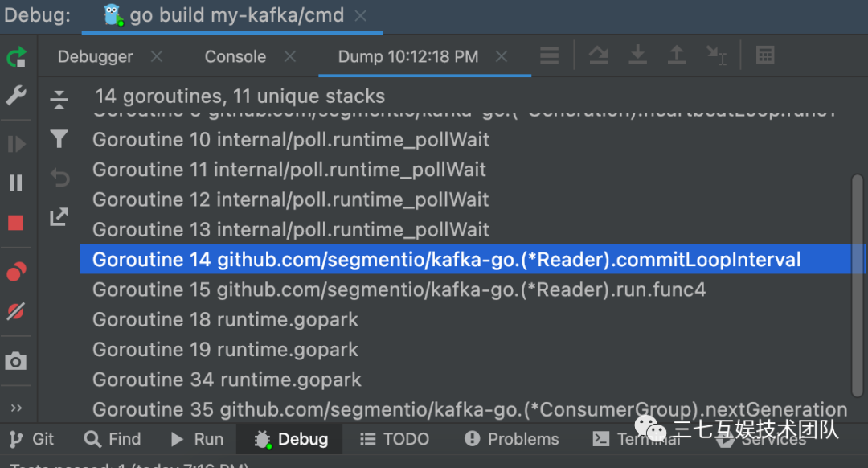Export dump to text file icon
Screen dimensions: 868x468
(x=59, y=216)
